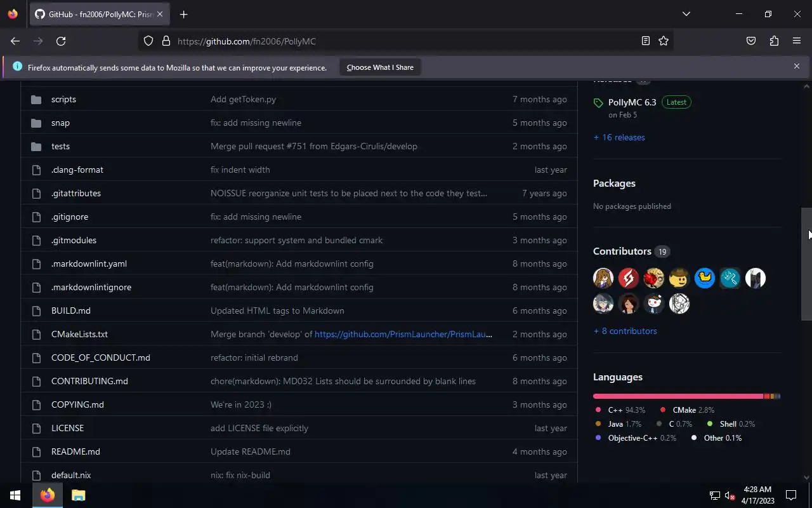
Task: Click the Firefox taskbar icon
Action: (48, 495)
